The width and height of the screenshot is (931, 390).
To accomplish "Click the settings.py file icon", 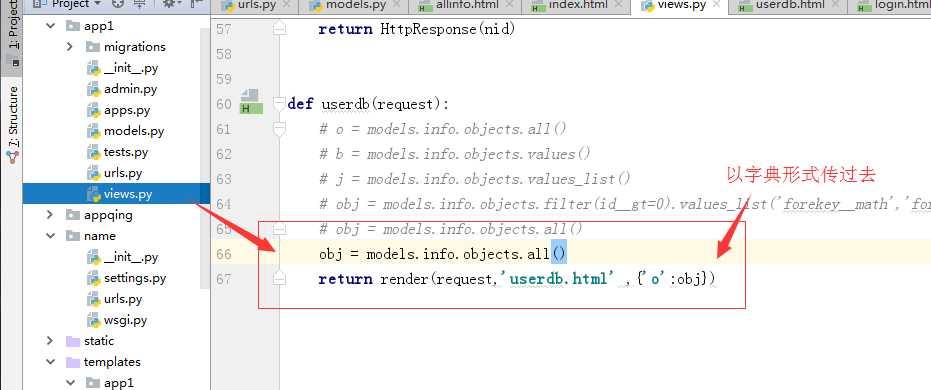I will tap(93, 278).
